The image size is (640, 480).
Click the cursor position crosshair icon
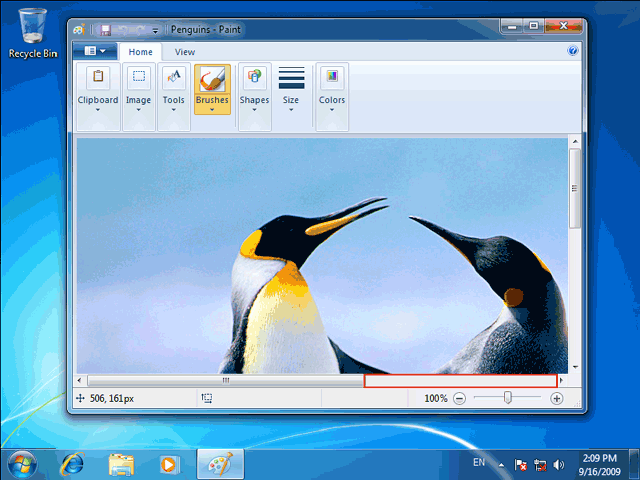click(80, 398)
